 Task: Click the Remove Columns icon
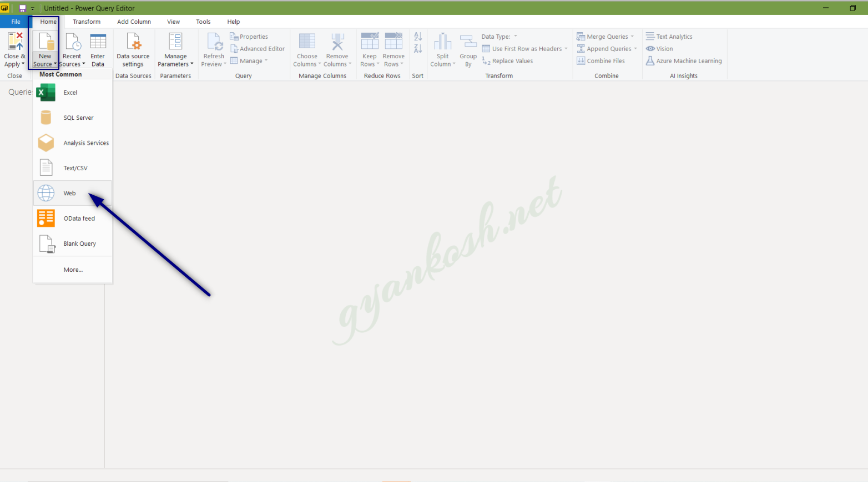pyautogui.click(x=337, y=42)
